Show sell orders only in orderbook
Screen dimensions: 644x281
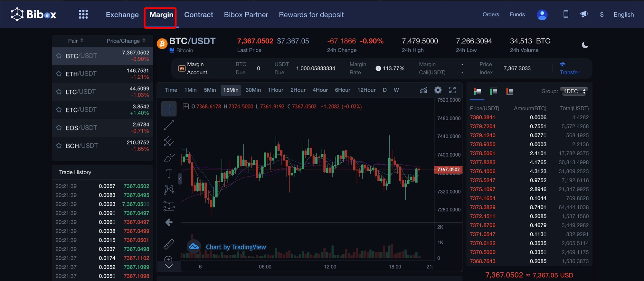coord(509,91)
